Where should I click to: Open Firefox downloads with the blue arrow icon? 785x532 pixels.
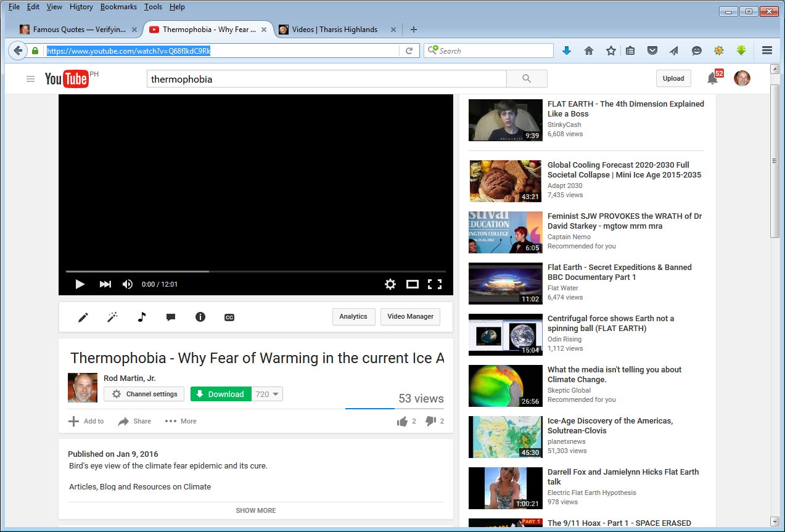(567, 51)
